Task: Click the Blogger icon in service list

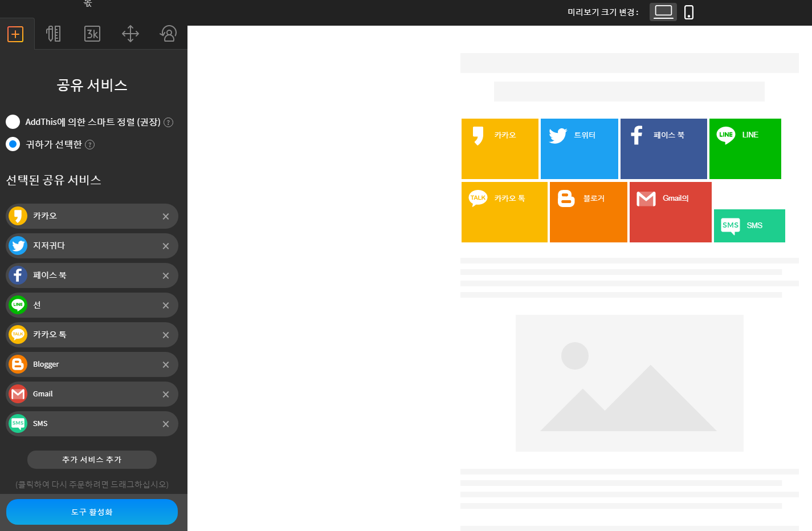Action: (18, 364)
